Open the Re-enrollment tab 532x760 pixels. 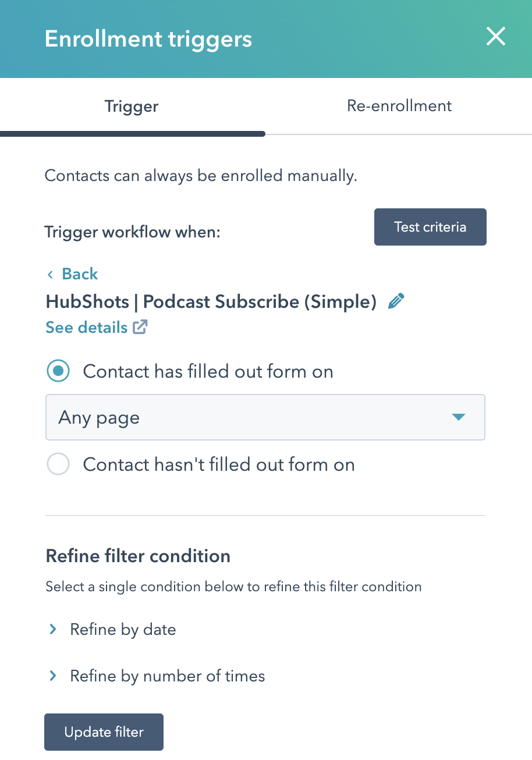point(399,106)
